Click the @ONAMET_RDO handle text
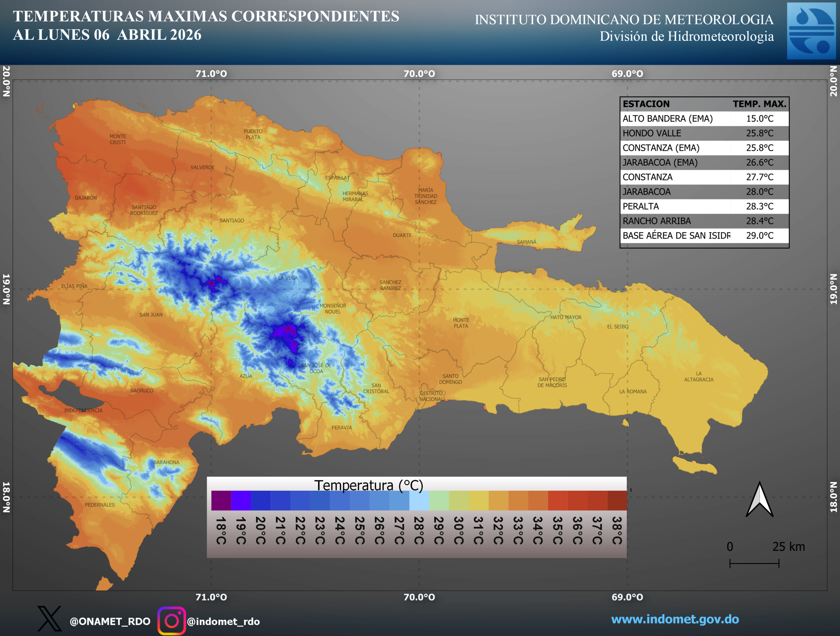 coord(110,622)
